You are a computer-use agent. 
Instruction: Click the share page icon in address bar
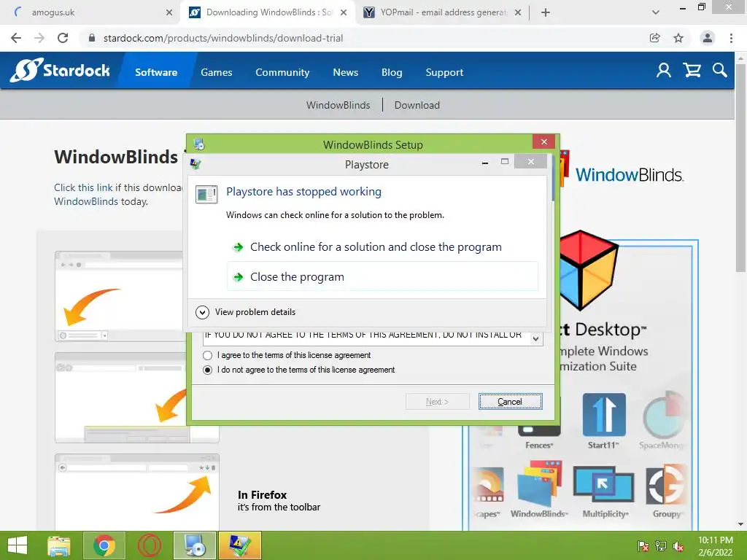655,38
